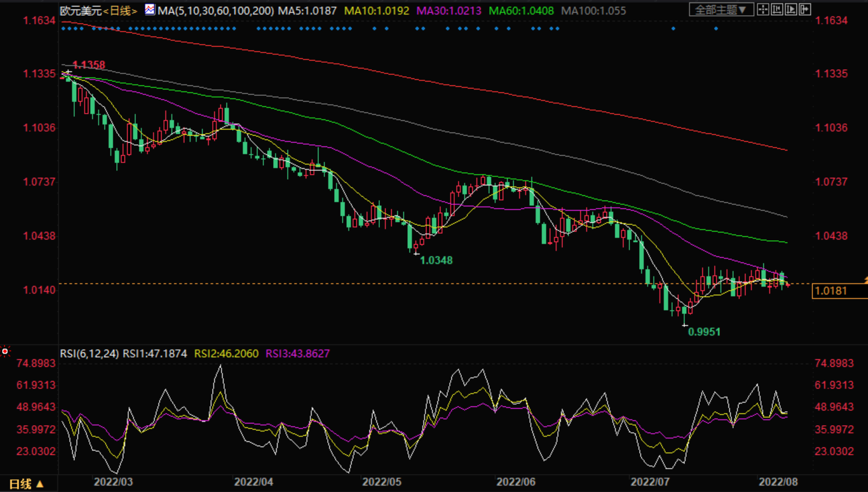Image resolution: width=868 pixels, height=492 pixels.
Task: Click the 2022/03 date on the time axis
Action: (x=113, y=482)
